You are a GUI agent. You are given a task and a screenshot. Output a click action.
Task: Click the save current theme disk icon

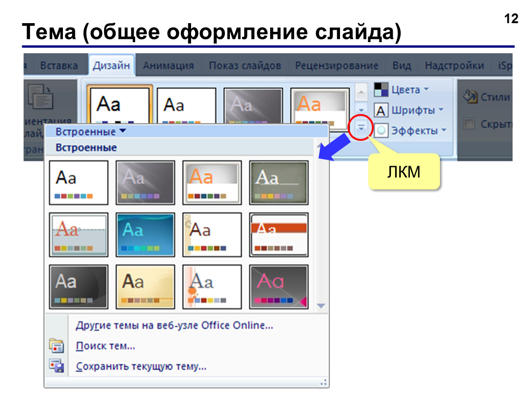56,366
